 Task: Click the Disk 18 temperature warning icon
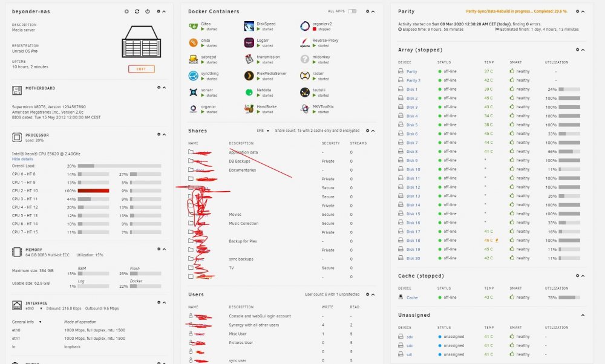(x=497, y=240)
